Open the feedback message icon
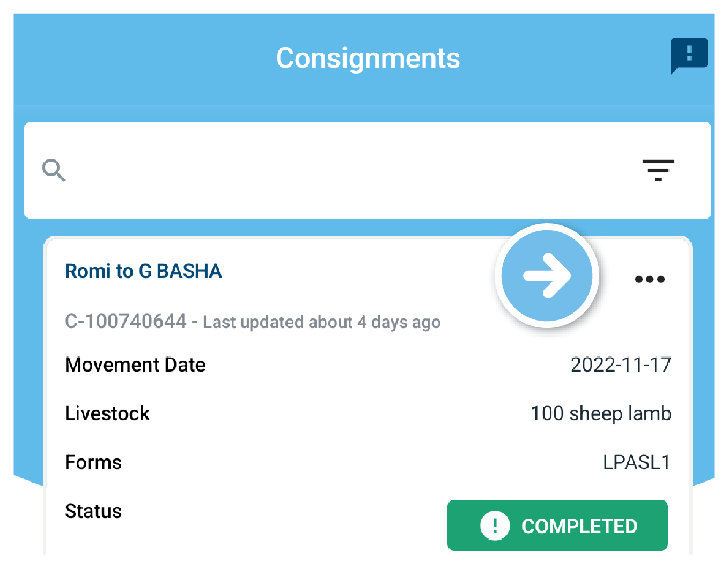 coord(689,54)
